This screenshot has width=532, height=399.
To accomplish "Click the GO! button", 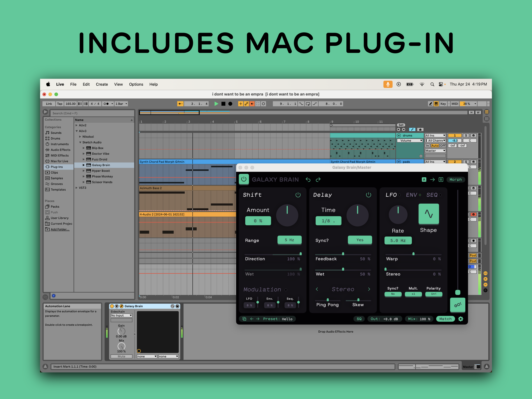I will pos(457,305).
